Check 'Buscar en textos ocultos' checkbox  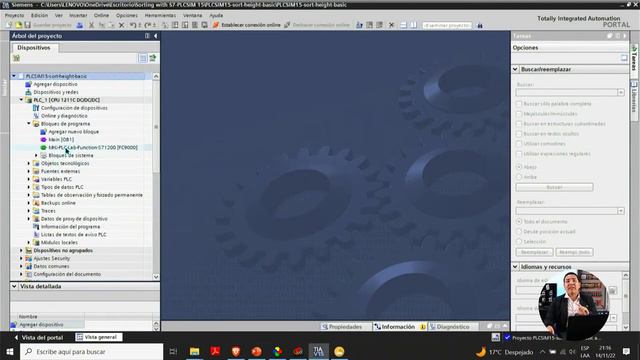click(x=519, y=134)
